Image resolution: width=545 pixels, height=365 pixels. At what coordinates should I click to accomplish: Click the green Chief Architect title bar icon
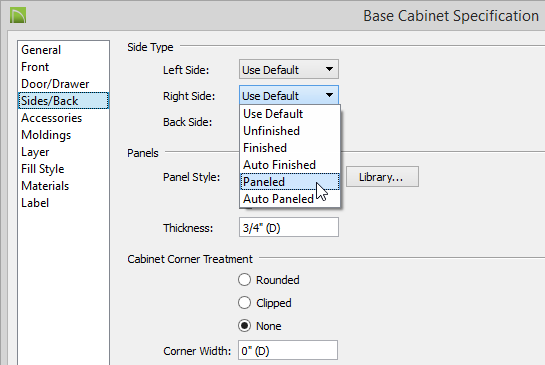[x=18, y=16]
